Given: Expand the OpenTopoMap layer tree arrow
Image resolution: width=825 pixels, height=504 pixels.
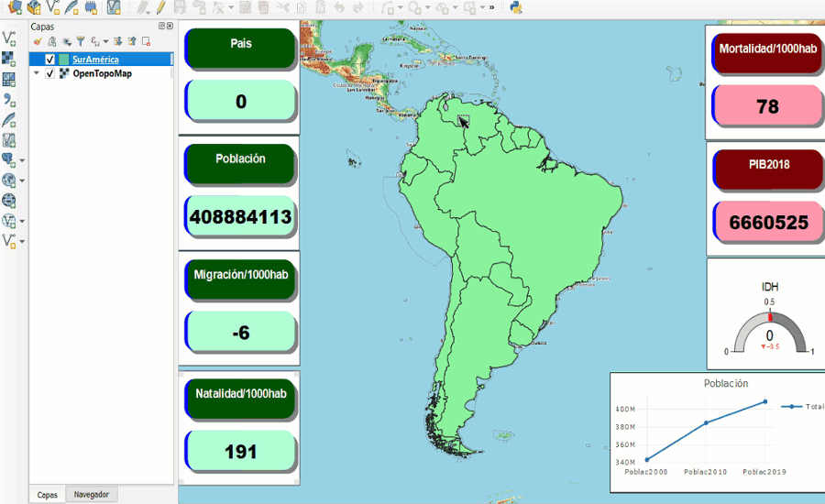Looking at the screenshot, I should (x=37, y=73).
